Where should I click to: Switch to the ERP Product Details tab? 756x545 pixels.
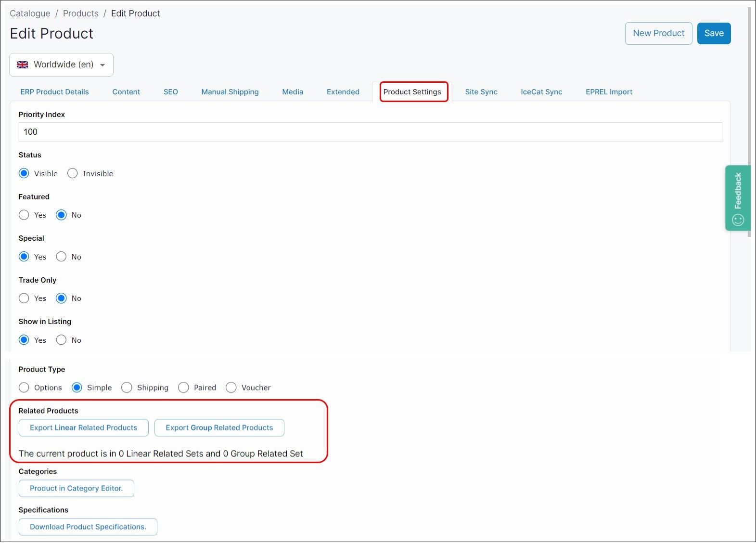click(x=54, y=92)
